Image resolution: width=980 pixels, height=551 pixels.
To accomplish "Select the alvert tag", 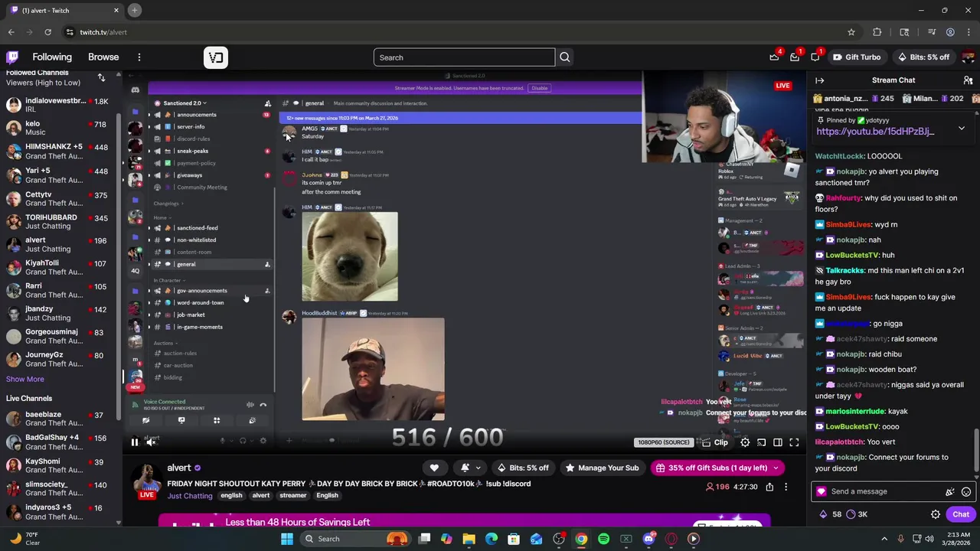I will point(261,496).
